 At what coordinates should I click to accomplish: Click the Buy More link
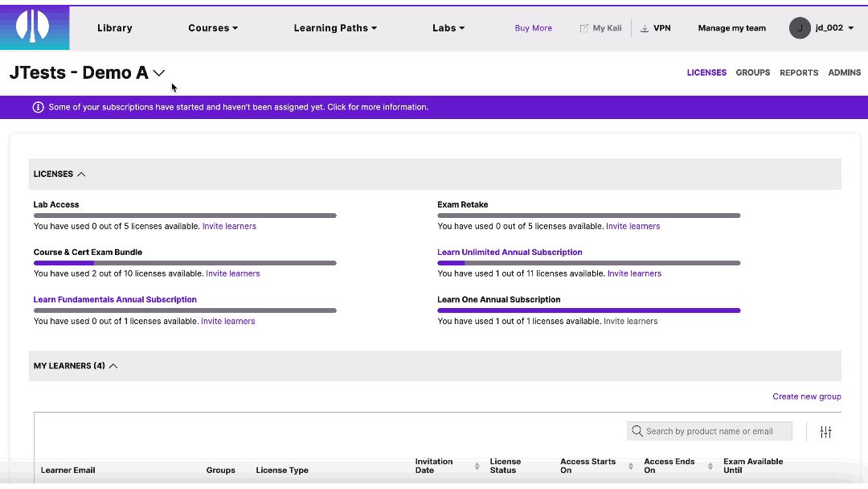[533, 27]
